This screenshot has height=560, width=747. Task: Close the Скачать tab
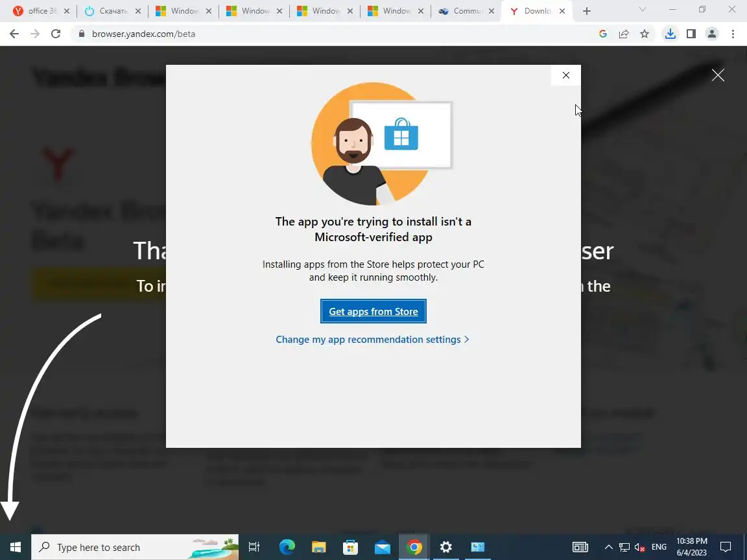click(137, 11)
